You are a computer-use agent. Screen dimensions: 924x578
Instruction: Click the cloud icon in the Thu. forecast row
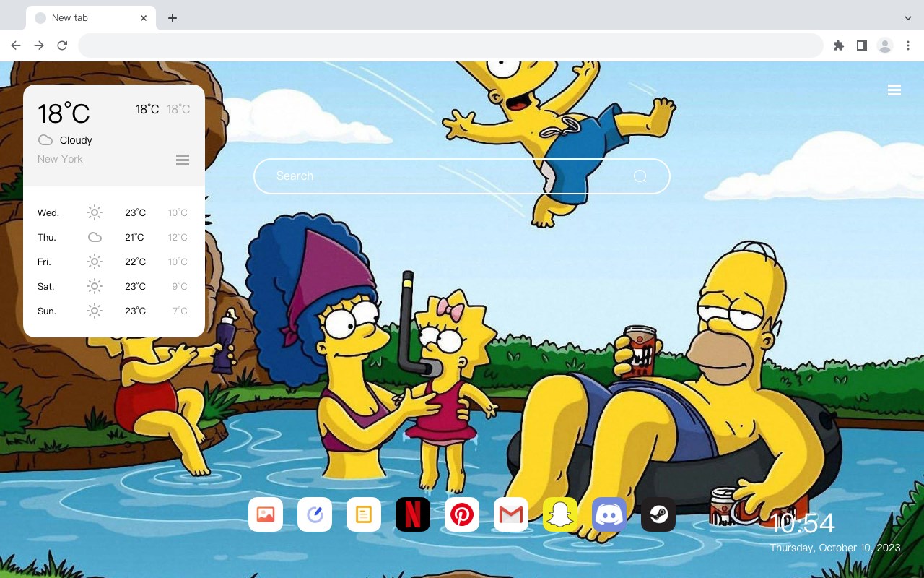[x=95, y=237]
